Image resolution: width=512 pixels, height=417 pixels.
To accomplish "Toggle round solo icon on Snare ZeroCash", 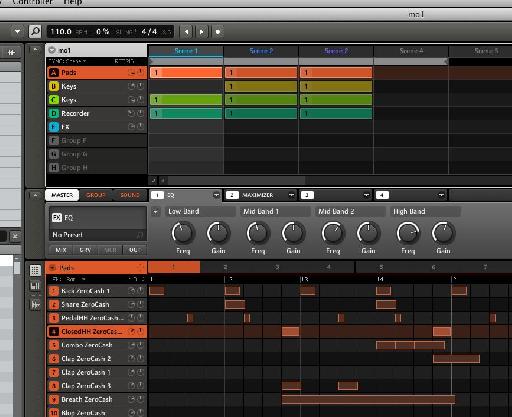I will point(132,304).
